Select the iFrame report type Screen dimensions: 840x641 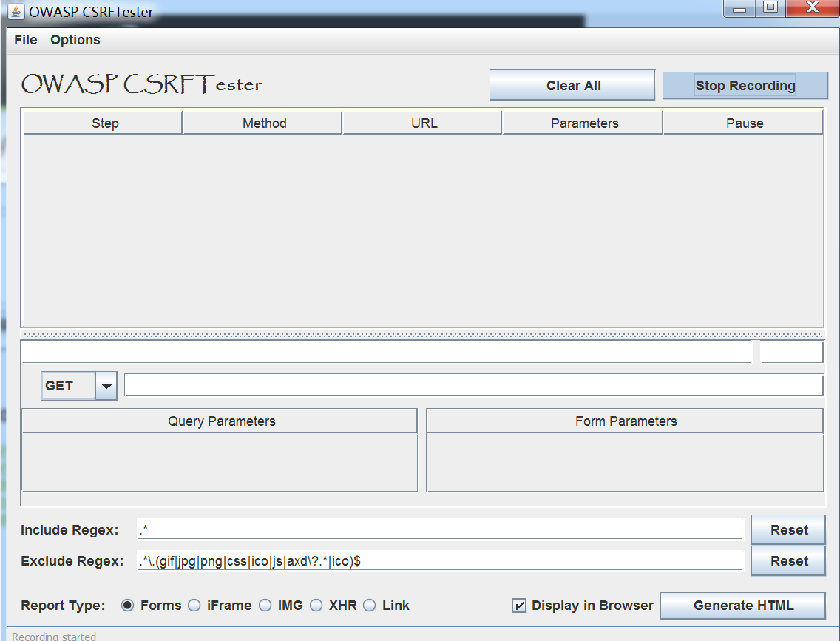tap(194, 605)
